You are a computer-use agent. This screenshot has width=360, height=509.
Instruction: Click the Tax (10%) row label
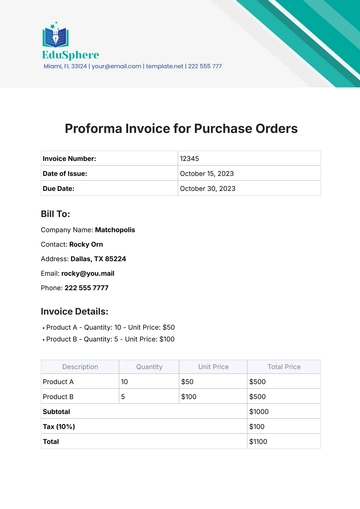click(59, 426)
